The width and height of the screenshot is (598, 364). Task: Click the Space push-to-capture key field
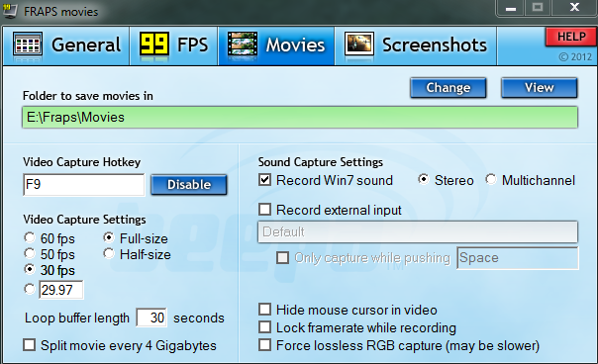(x=518, y=258)
